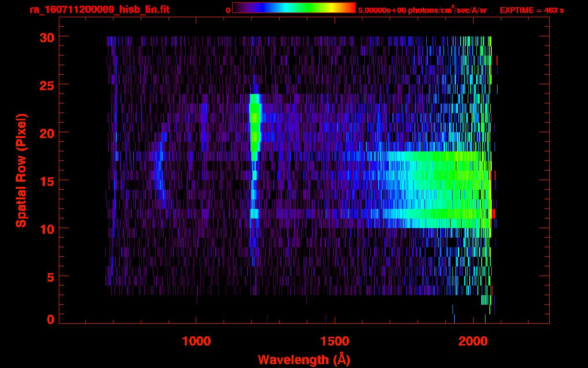588x368 pixels.
Task: Click the 1500 tick label on the wavelength axis
Action: tap(334, 341)
